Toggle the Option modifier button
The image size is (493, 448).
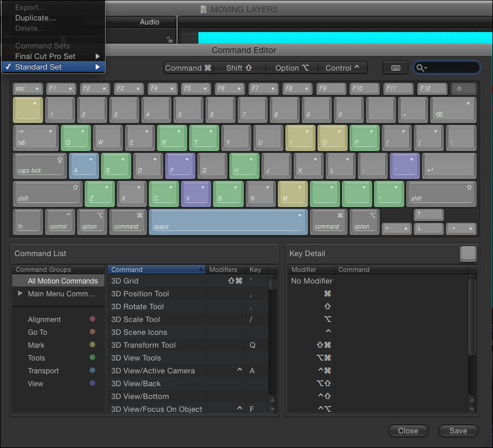[292, 68]
